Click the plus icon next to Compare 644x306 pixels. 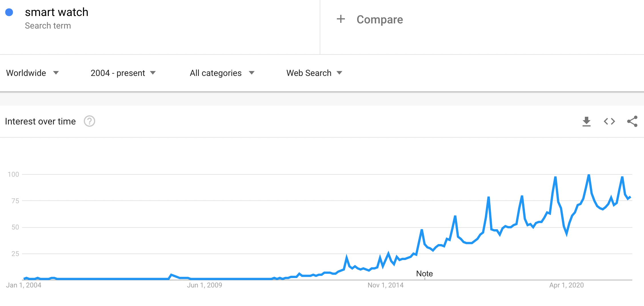coord(341,19)
